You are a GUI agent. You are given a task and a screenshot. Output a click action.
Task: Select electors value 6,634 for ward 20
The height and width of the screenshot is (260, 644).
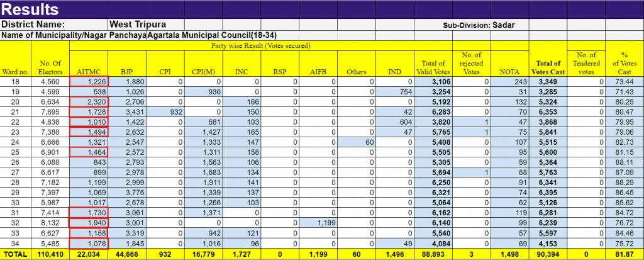(50, 101)
